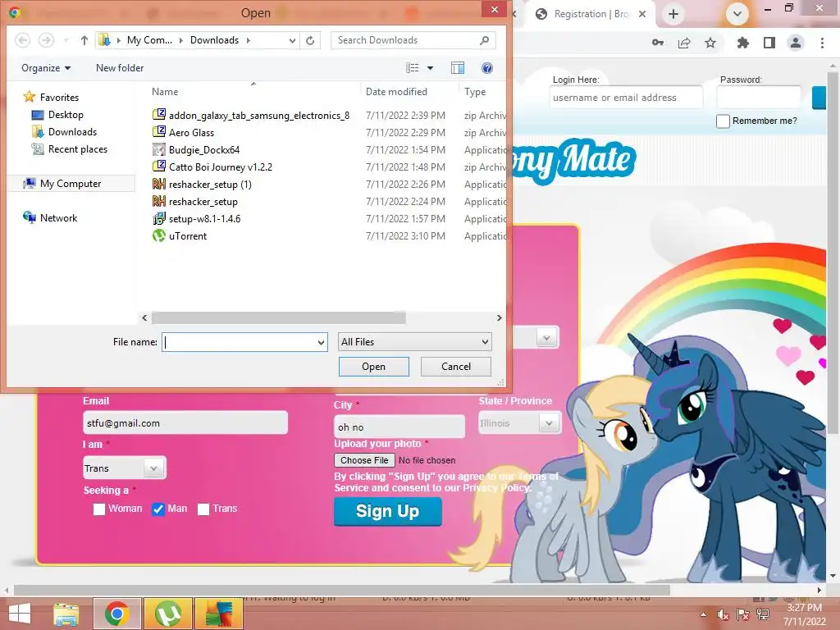
Task: Open dialog Help question-mark icon
Action: point(487,68)
